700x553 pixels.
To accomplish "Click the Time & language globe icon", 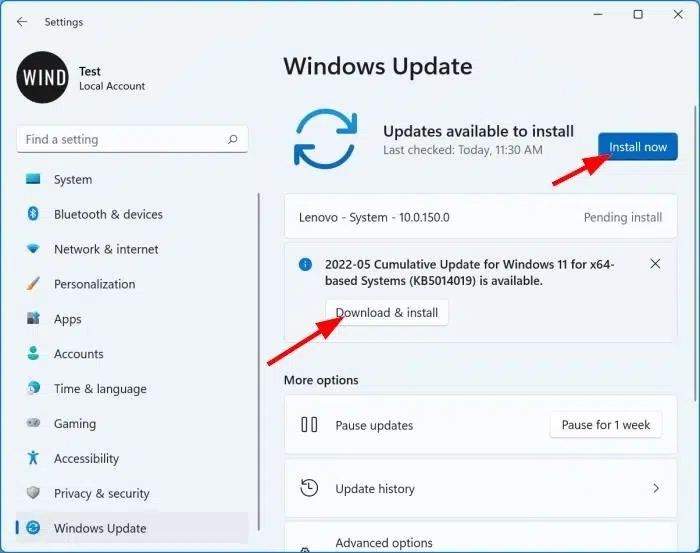I will (x=33, y=388).
